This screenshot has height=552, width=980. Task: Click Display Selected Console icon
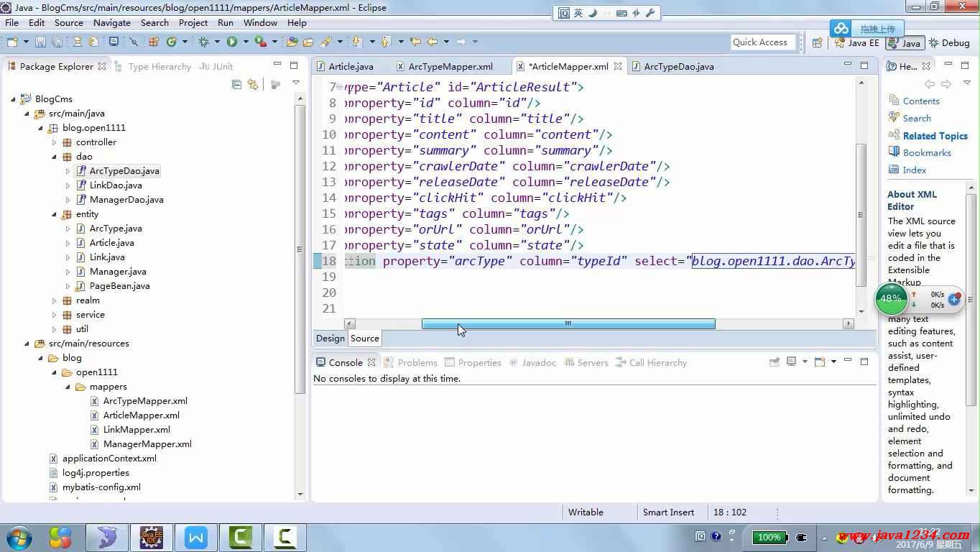pos(791,362)
